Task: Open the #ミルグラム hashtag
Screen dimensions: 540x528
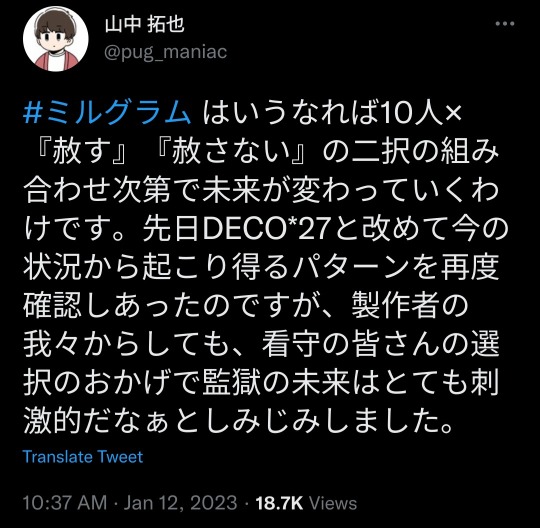Action: click(107, 112)
